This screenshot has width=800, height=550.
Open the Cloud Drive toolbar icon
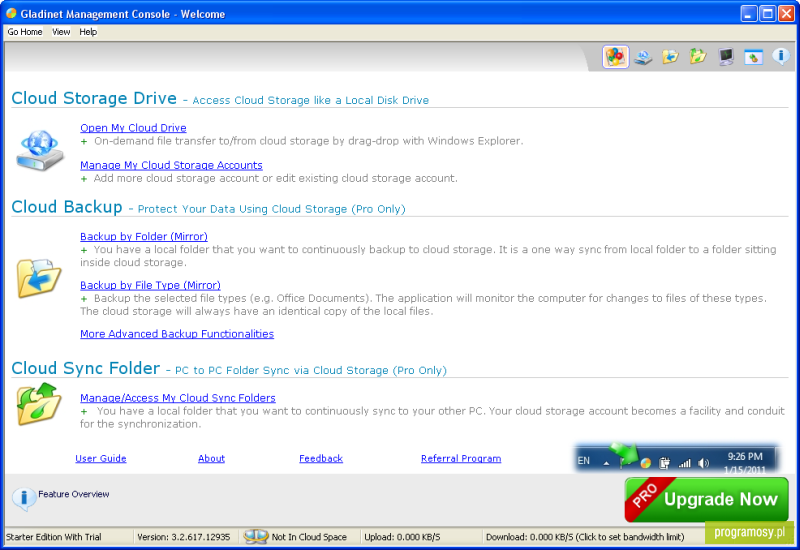[643, 57]
